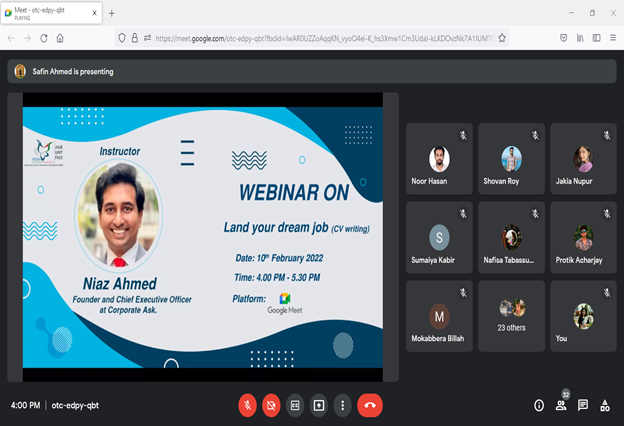Leave the call with the red hang-up button
The image size is (624, 426).
(370, 405)
